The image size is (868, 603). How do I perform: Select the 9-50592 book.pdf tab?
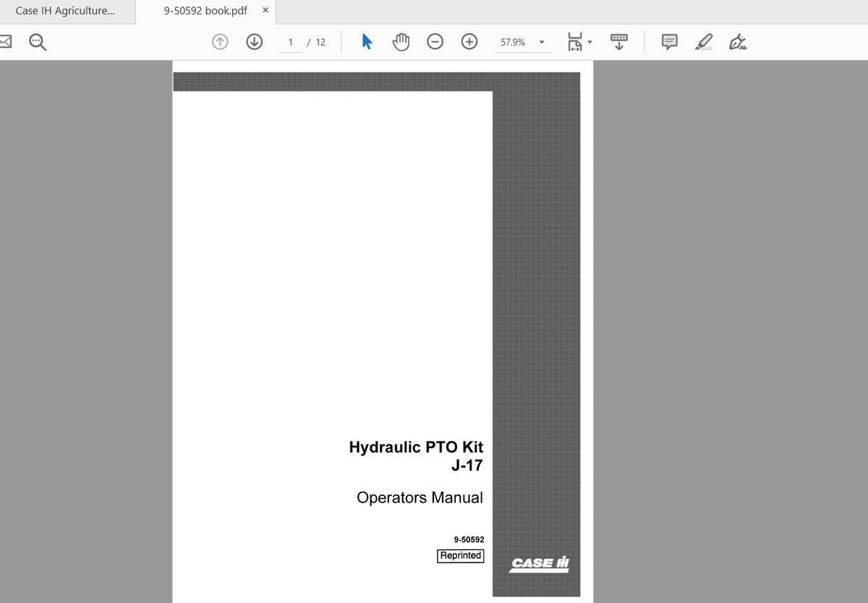click(x=205, y=11)
